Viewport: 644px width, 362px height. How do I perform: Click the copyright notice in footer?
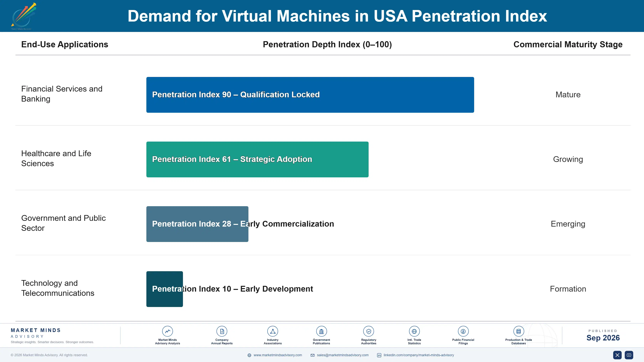coord(49,355)
